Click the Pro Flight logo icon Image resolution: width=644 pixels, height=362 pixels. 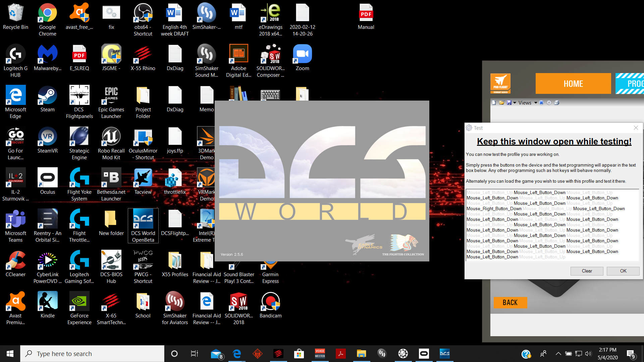click(500, 83)
